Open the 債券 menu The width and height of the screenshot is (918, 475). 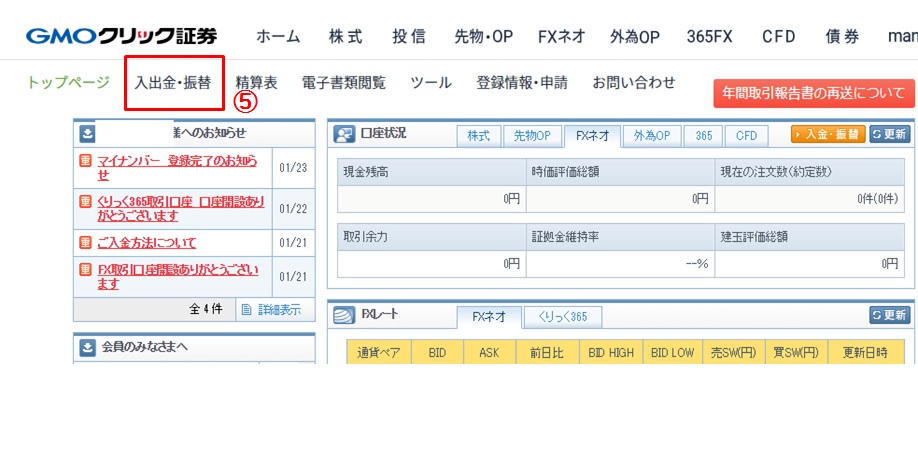[842, 37]
